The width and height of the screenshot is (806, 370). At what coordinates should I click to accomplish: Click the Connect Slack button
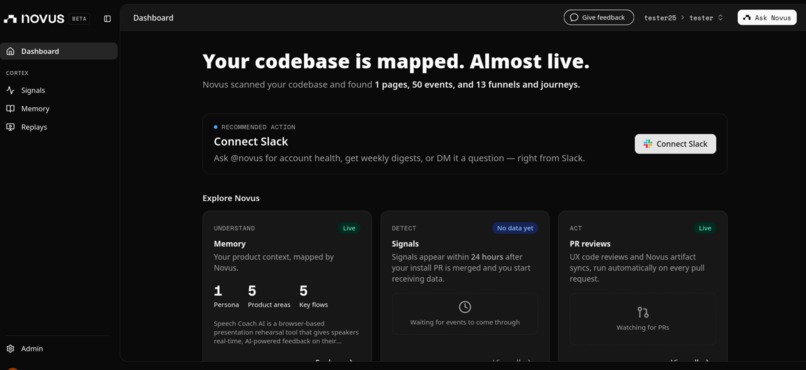point(675,144)
